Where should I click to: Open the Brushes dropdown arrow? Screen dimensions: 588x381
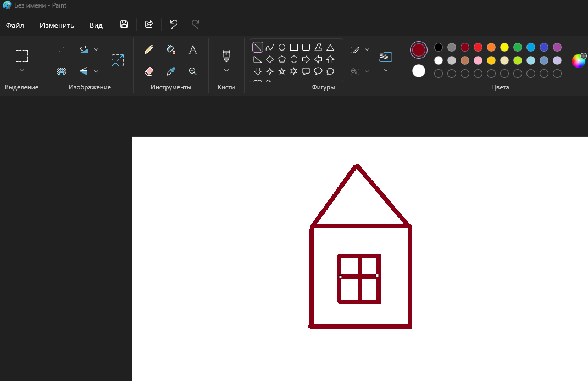point(226,70)
